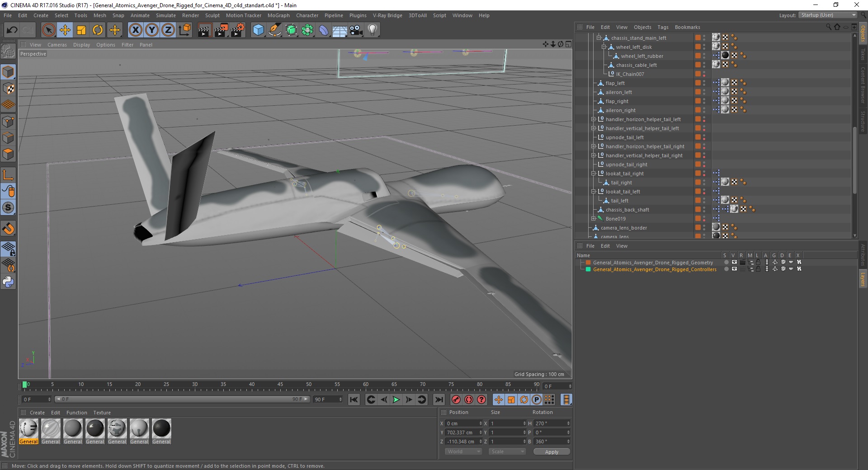
Task: Click the Autokeying button
Action: click(469, 399)
